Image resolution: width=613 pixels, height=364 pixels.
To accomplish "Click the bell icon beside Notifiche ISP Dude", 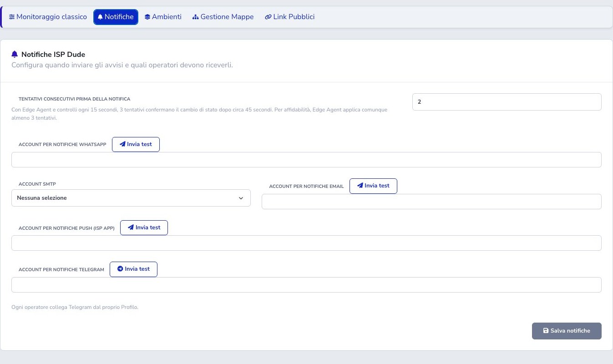I will [x=15, y=55].
